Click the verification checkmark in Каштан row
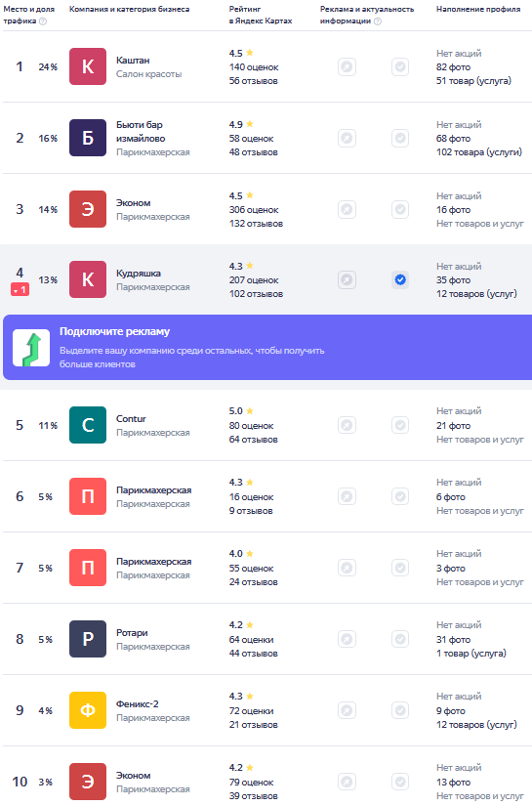 click(x=400, y=66)
